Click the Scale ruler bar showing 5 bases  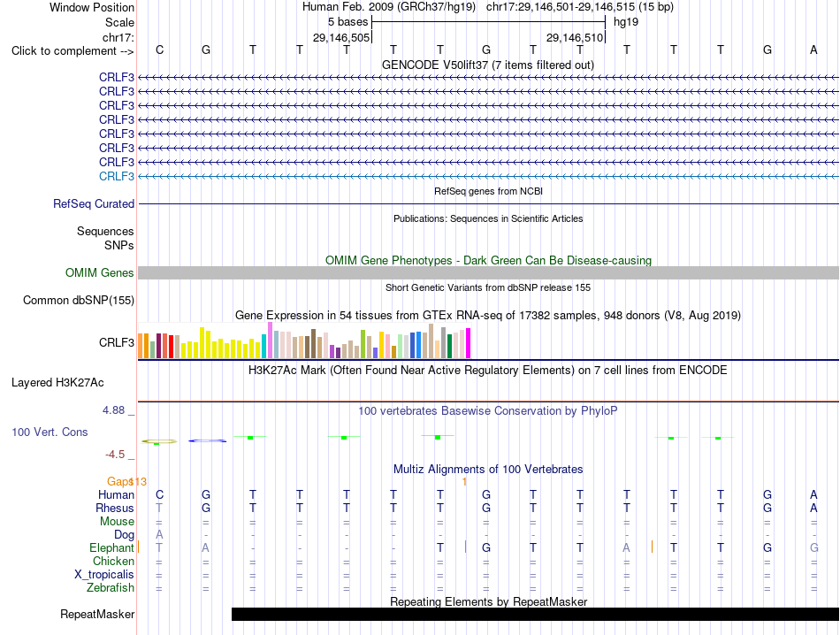[x=489, y=22]
